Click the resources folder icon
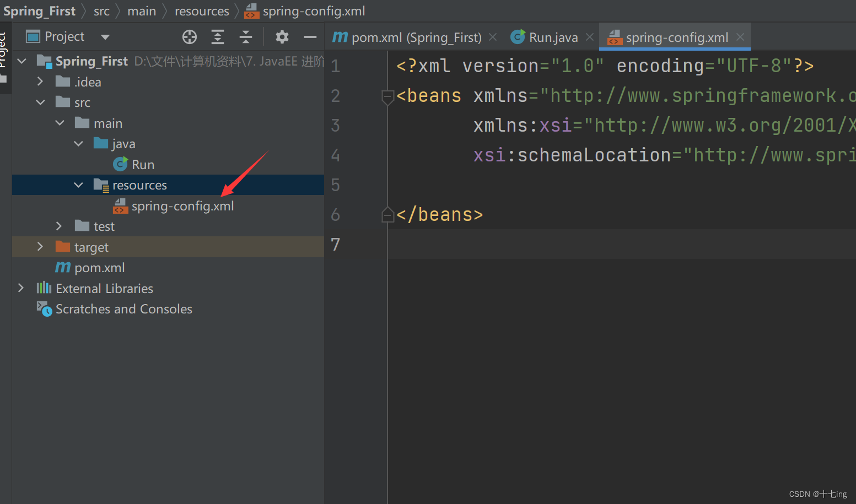Screen dimensions: 856x504 point(101,185)
